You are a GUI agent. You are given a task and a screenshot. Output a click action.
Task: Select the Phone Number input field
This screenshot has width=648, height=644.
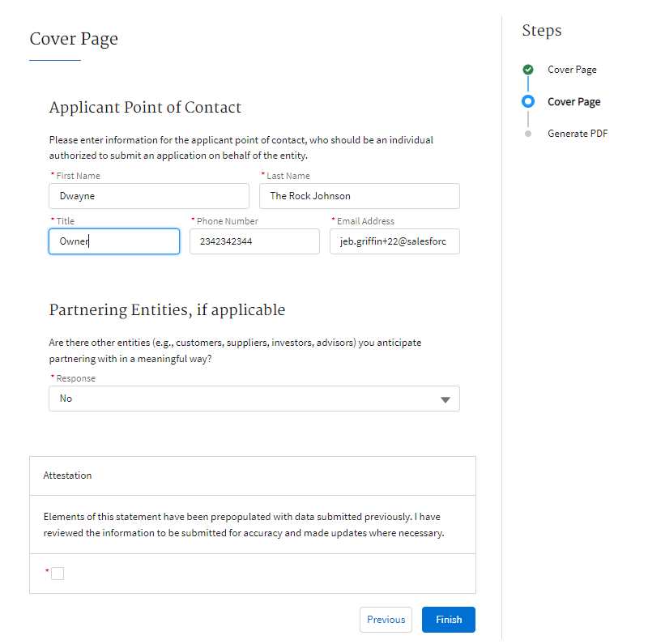(254, 241)
